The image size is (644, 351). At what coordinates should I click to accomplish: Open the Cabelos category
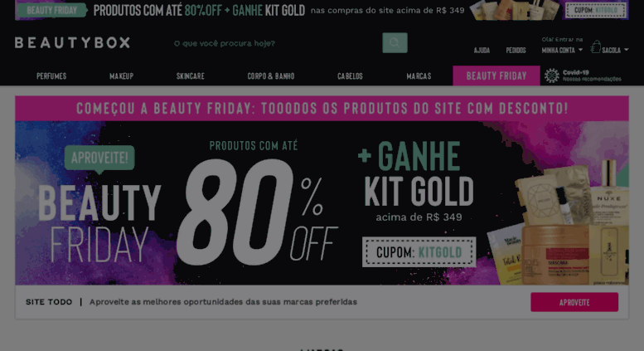point(350,76)
